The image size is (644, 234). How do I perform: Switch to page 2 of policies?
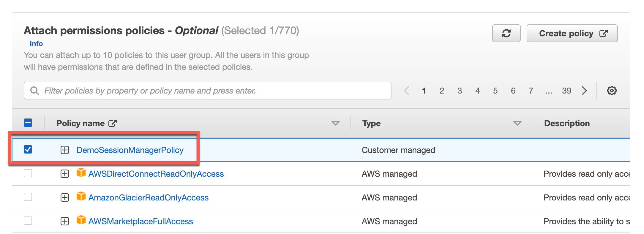pyautogui.click(x=442, y=91)
